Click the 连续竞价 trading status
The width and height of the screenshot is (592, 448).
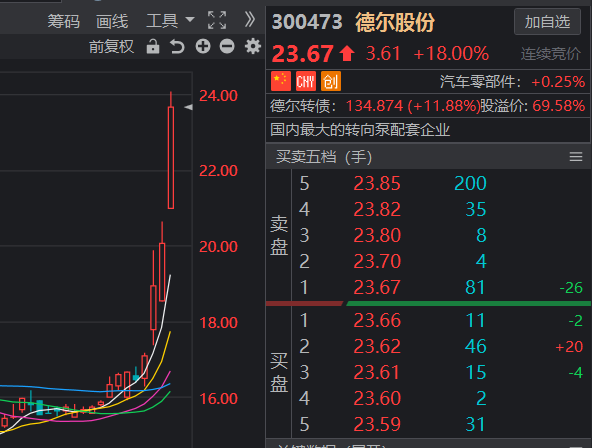(x=551, y=54)
